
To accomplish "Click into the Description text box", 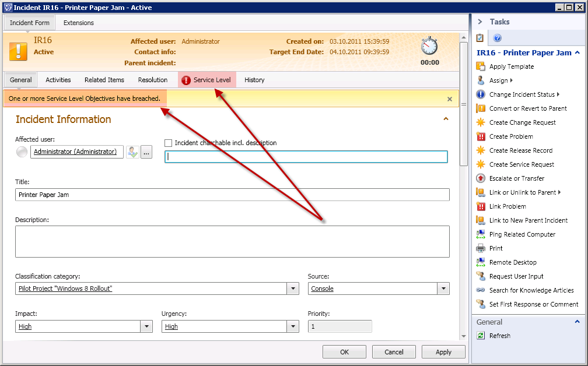I will click(x=232, y=241).
